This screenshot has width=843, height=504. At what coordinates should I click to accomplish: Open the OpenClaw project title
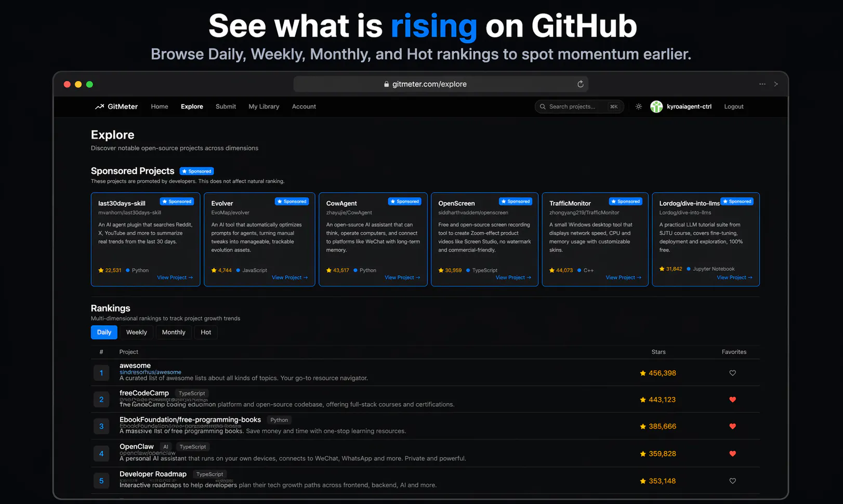tap(137, 446)
